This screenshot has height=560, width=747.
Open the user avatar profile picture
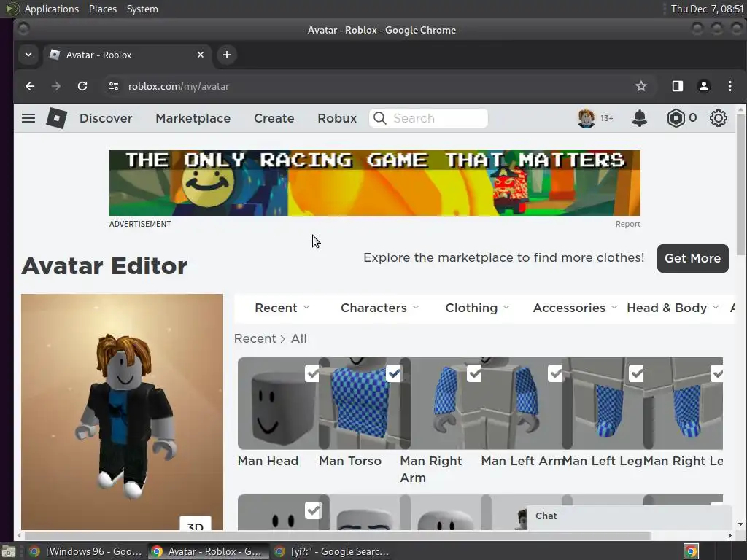point(587,118)
